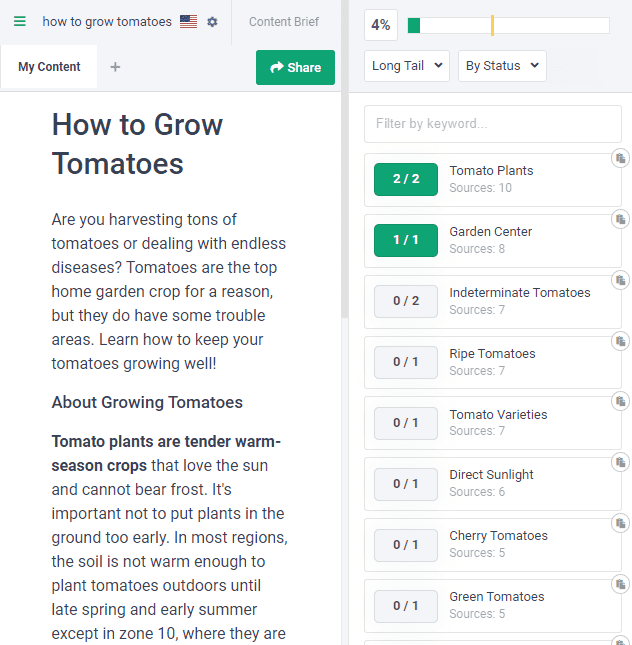Select the Tomato Plants keyword label
Image resolution: width=632 pixels, height=645 pixels.
click(x=491, y=171)
